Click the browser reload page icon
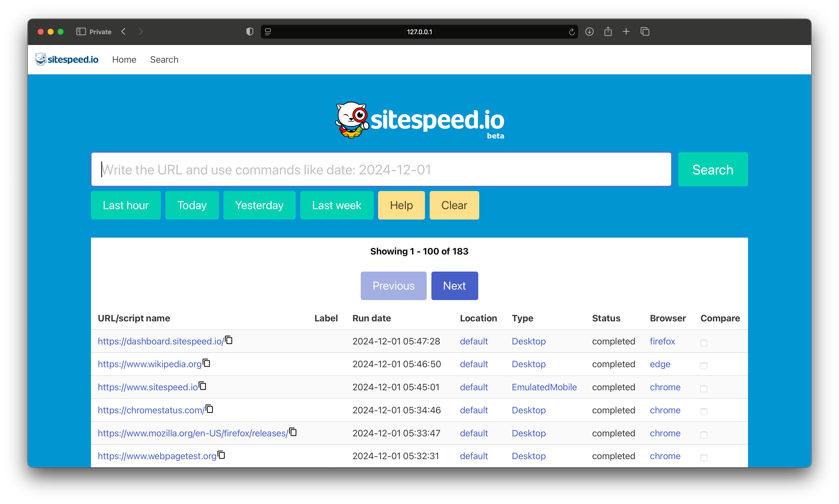This screenshot has width=839, height=504. tap(571, 32)
